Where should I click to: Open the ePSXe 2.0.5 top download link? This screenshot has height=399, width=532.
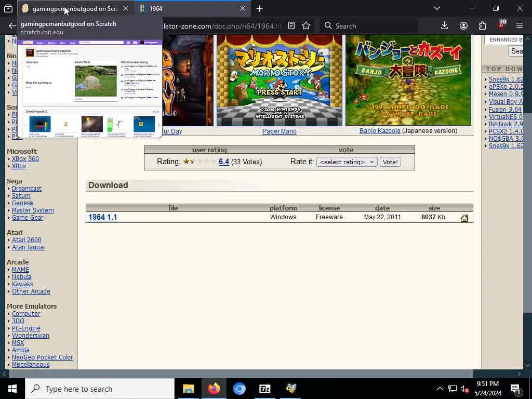(506, 87)
